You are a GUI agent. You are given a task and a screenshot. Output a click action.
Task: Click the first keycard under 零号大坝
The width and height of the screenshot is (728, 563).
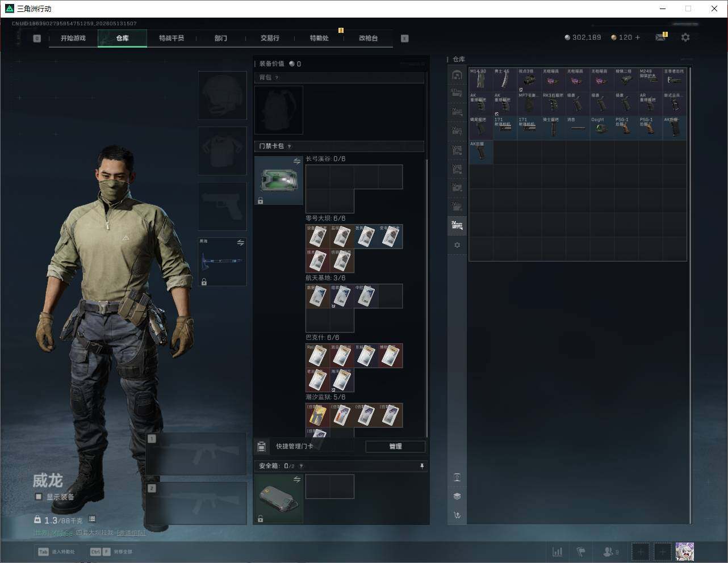(x=318, y=237)
